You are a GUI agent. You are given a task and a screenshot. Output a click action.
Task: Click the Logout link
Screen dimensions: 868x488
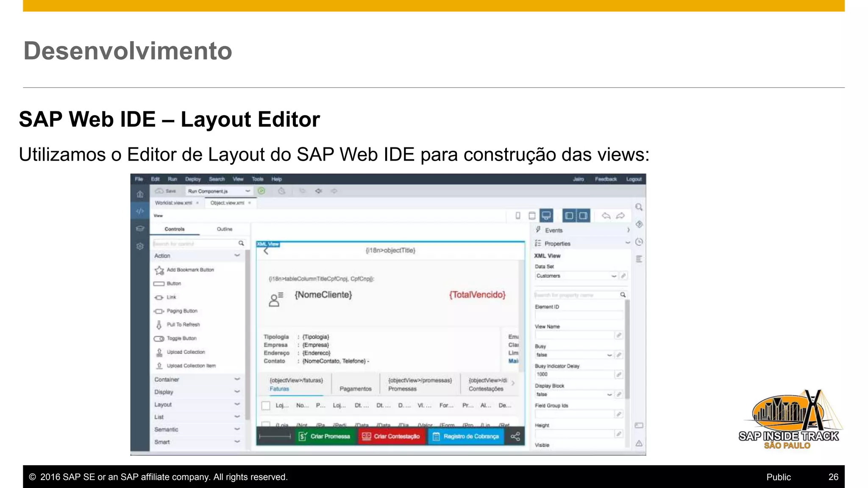[634, 179]
